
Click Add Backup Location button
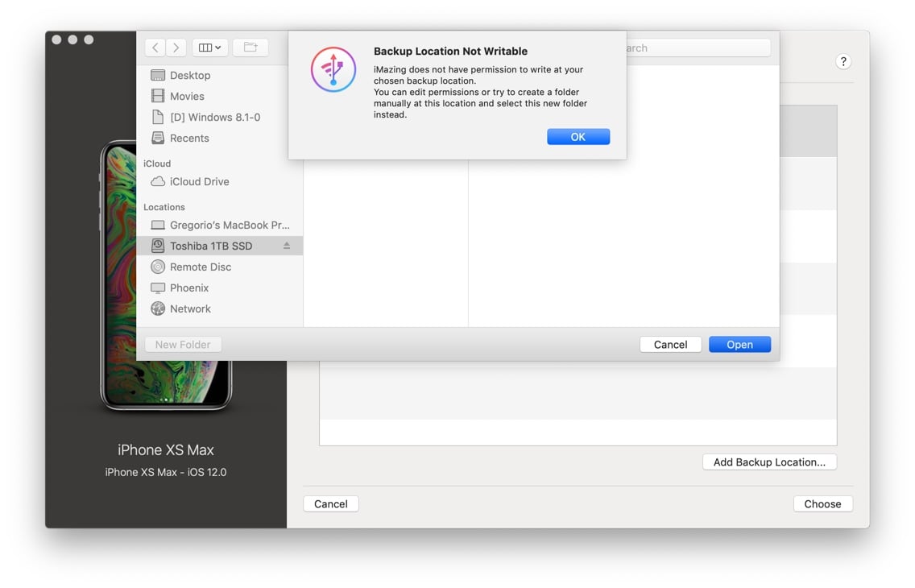click(x=769, y=462)
